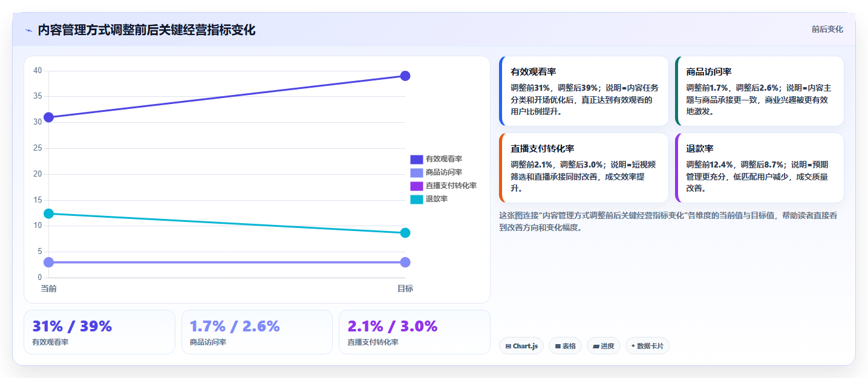Click the 2.1% / 3.0% stat tile
The image size is (868, 378).
click(414, 332)
